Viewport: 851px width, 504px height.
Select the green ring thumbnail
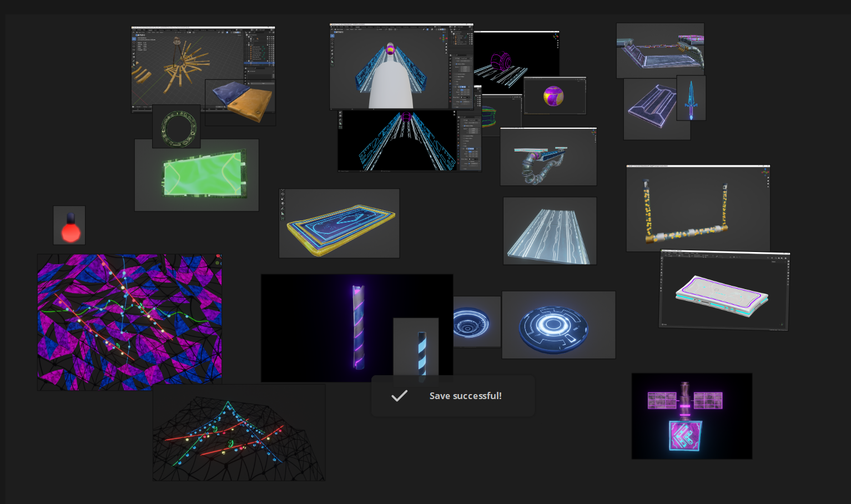(x=177, y=127)
